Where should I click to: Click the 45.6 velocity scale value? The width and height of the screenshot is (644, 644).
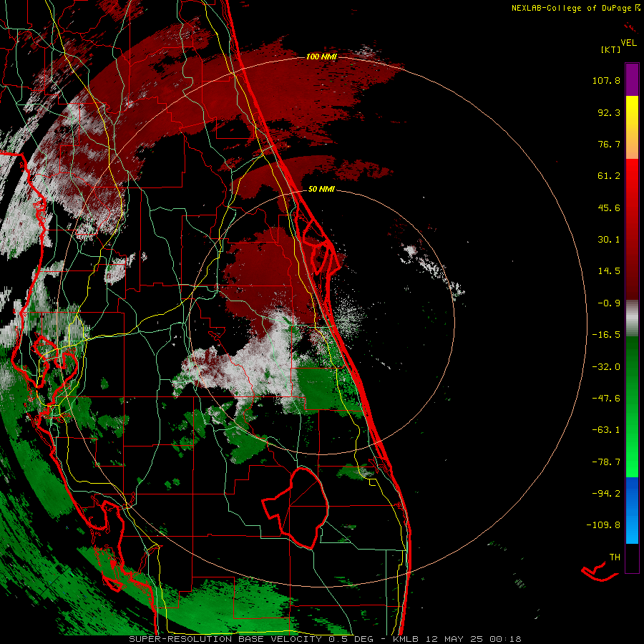click(x=609, y=208)
